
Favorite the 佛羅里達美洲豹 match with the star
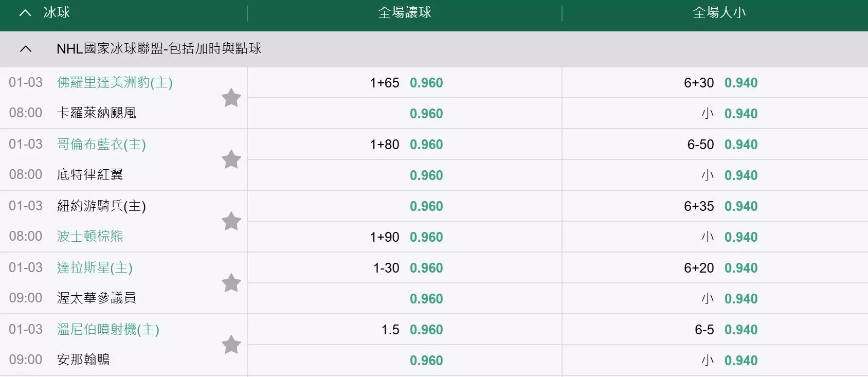tap(231, 98)
